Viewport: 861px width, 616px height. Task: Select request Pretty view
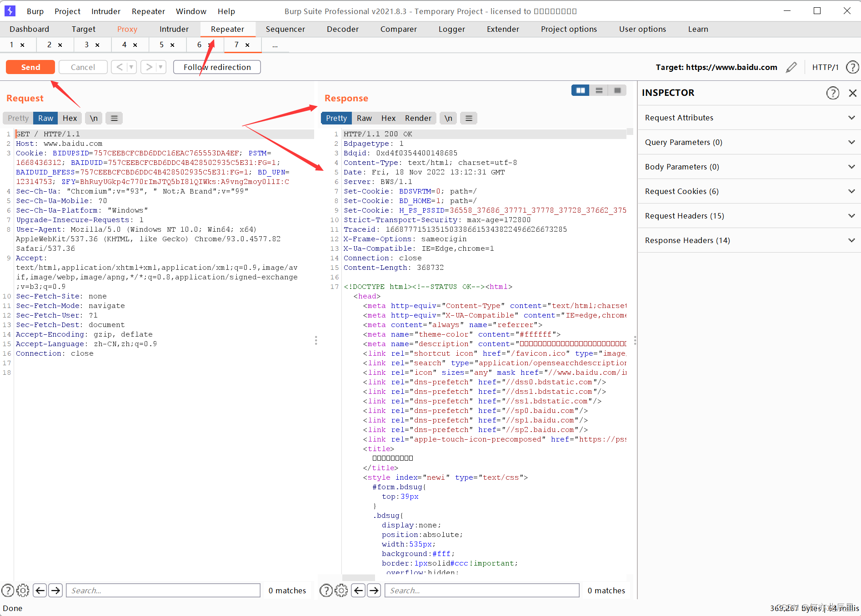[x=18, y=118]
